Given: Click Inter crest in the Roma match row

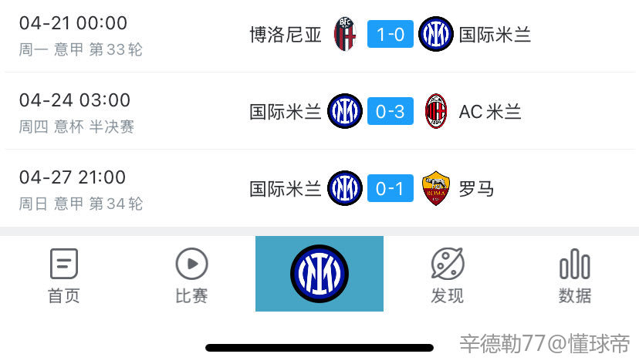Looking at the screenshot, I should click(345, 188).
